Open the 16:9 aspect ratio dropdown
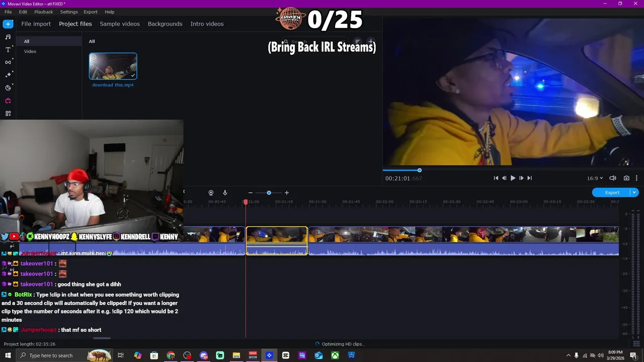Image resolution: width=644 pixels, height=362 pixels. pos(595,178)
